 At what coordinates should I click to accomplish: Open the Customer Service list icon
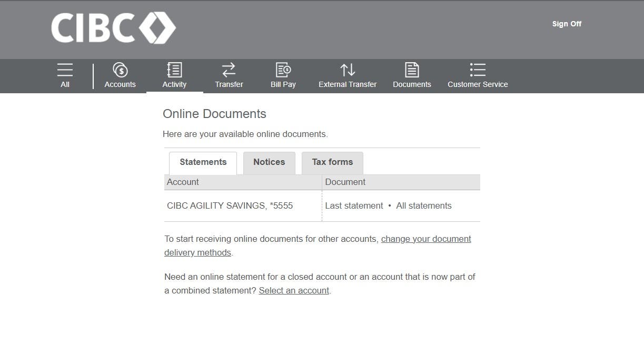[478, 70]
